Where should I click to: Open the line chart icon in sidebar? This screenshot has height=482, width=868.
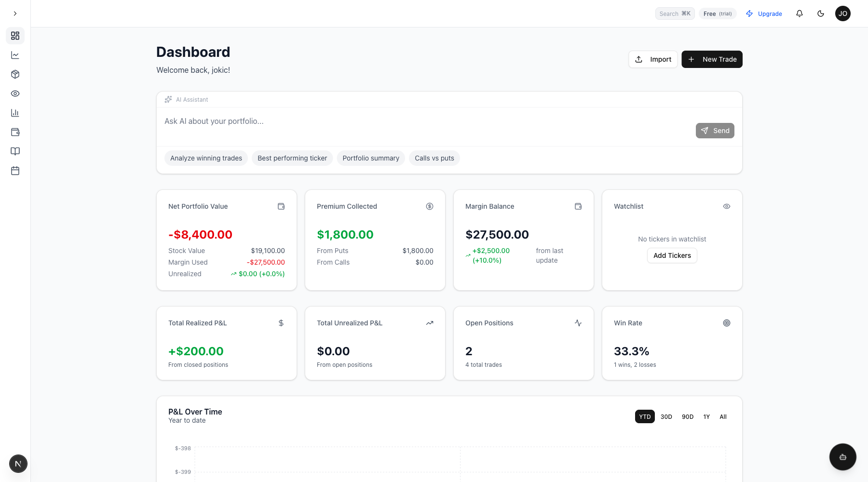pyautogui.click(x=15, y=55)
